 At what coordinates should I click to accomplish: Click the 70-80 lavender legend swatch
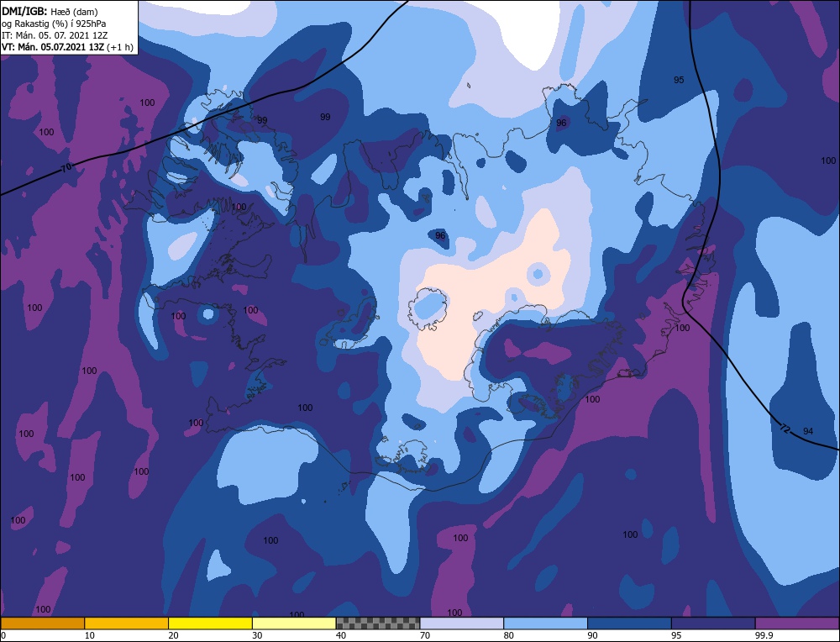coord(462,623)
